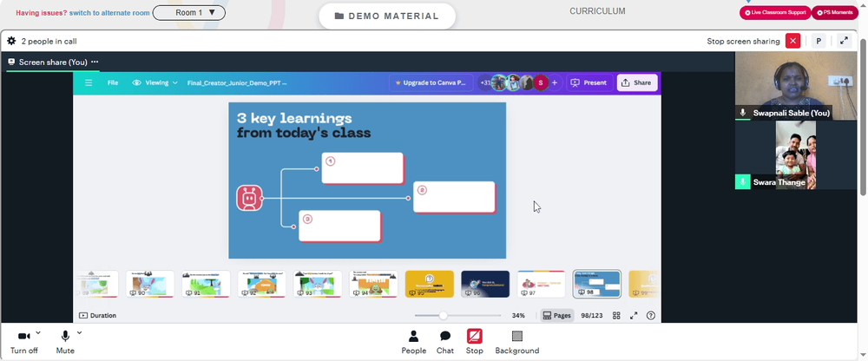Click the Background effects icon
868x361 pixels.
click(x=517, y=336)
